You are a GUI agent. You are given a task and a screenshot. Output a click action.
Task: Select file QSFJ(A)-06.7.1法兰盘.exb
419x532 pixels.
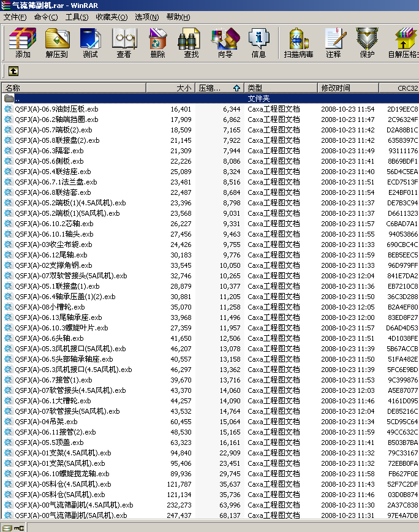(56, 182)
